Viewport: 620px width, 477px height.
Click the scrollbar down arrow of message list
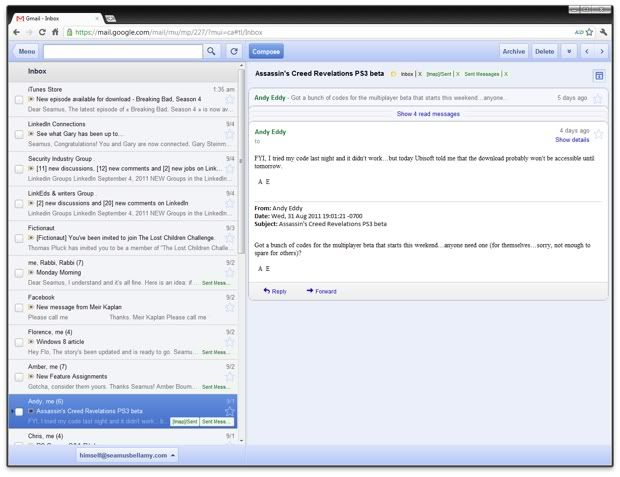[241, 441]
